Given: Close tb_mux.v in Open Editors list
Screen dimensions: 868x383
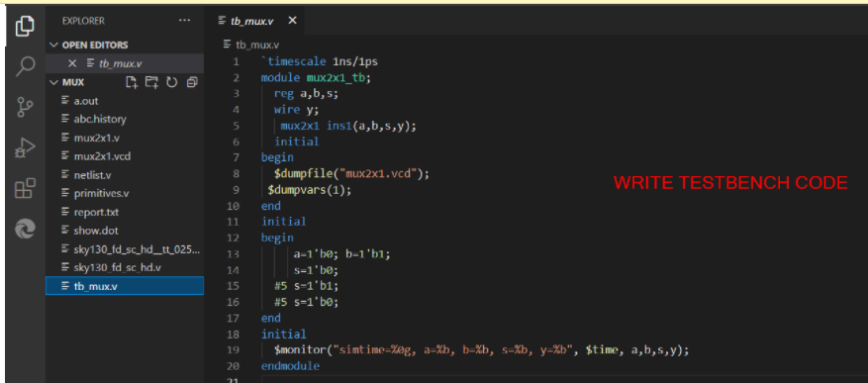Looking at the screenshot, I should coord(72,63).
